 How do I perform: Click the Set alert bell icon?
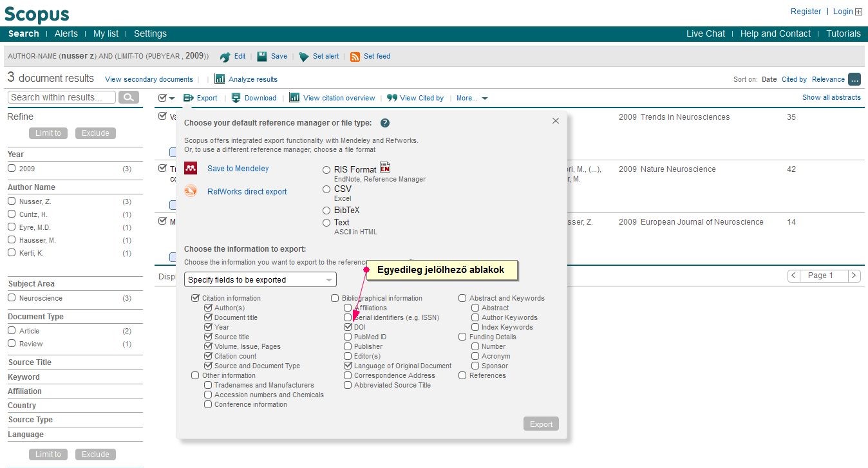pyautogui.click(x=304, y=57)
